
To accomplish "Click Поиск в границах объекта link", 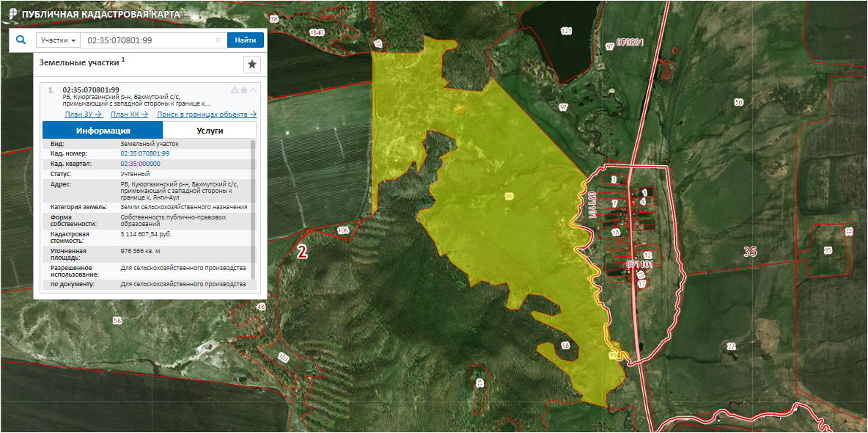I will (207, 114).
